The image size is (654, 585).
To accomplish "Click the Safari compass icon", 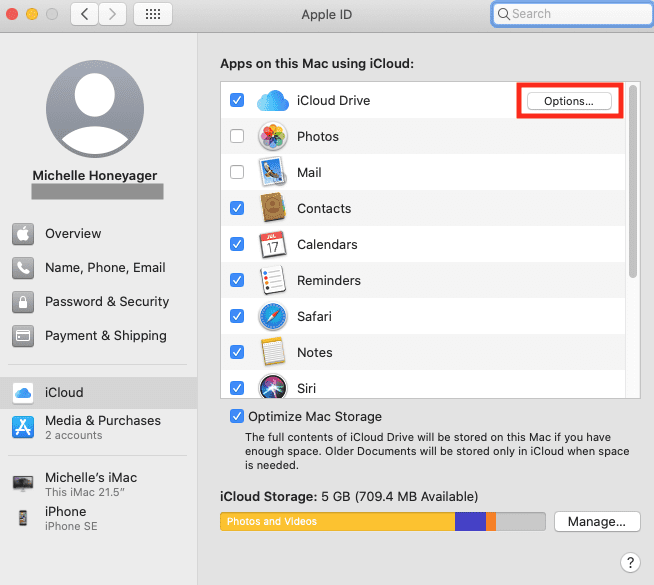I will (x=273, y=316).
